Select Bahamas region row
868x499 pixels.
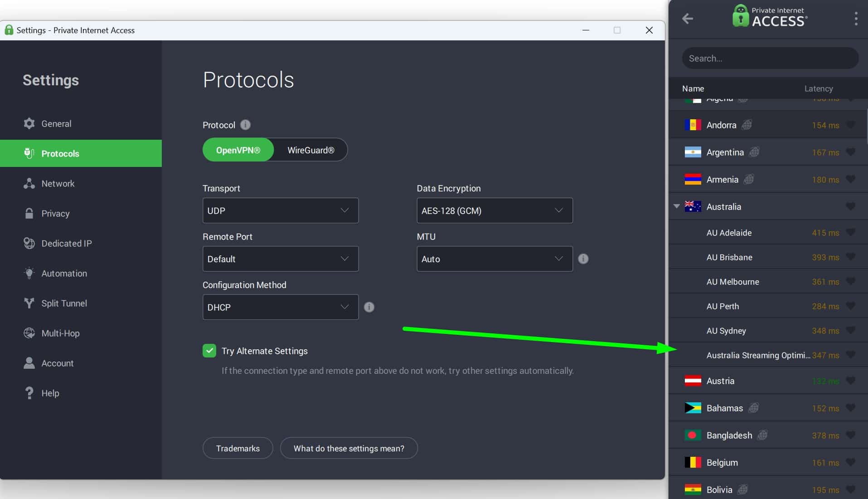point(768,408)
